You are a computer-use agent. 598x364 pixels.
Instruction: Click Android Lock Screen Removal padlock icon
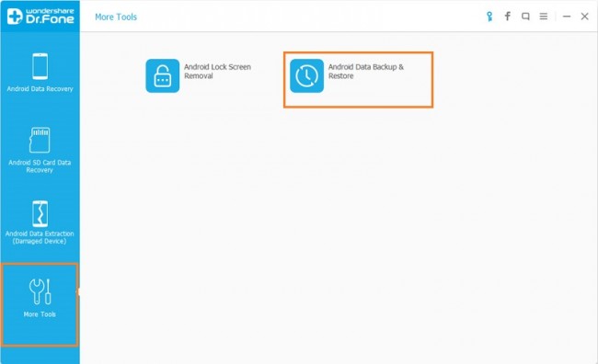(163, 76)
